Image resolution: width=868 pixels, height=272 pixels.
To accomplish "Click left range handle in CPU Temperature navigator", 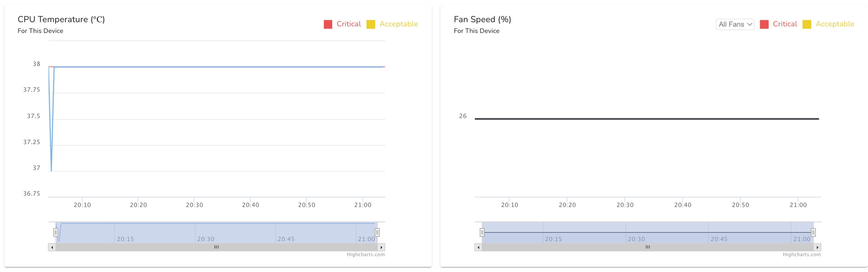I will pyautogui.click(x=56, y=232).
